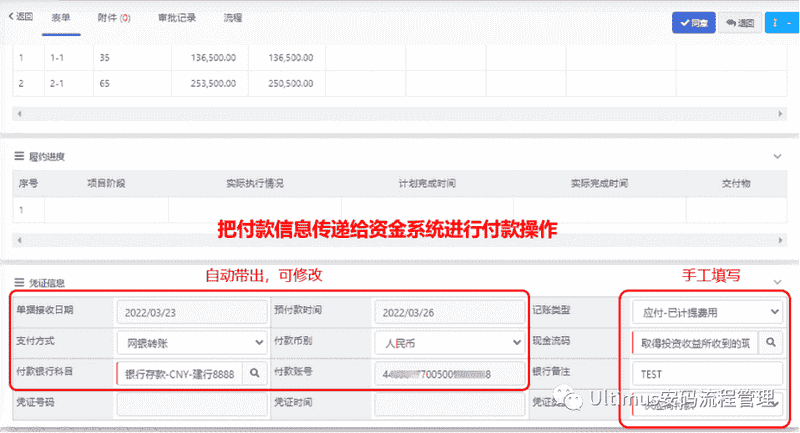This screenshot has width=800, height=433.
Task: Click the 履约进度 section menu icon
Action: 19,156
